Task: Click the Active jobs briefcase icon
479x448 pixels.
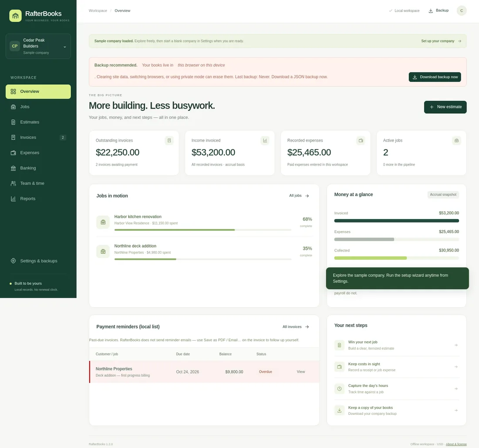Action: tap(456, 140)
